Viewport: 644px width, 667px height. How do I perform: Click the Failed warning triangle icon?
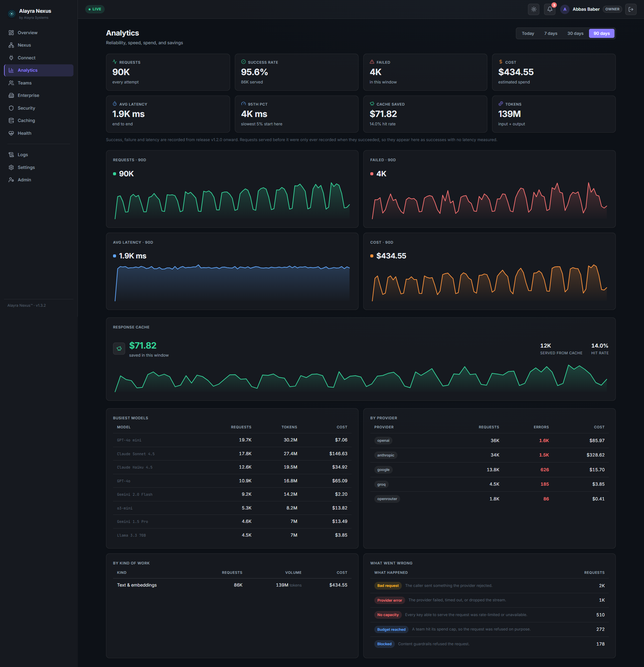click(372, 62)
